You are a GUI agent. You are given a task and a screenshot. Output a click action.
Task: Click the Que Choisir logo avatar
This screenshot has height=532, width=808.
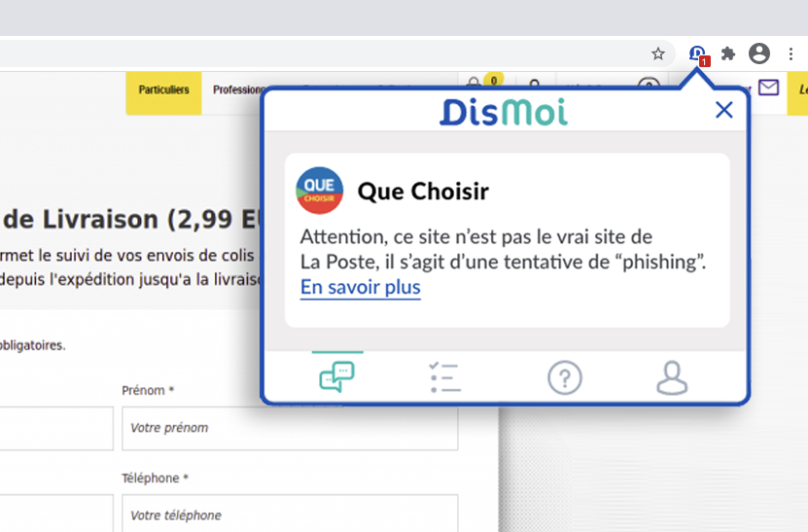pyautogui.click(x=320, y=191)
